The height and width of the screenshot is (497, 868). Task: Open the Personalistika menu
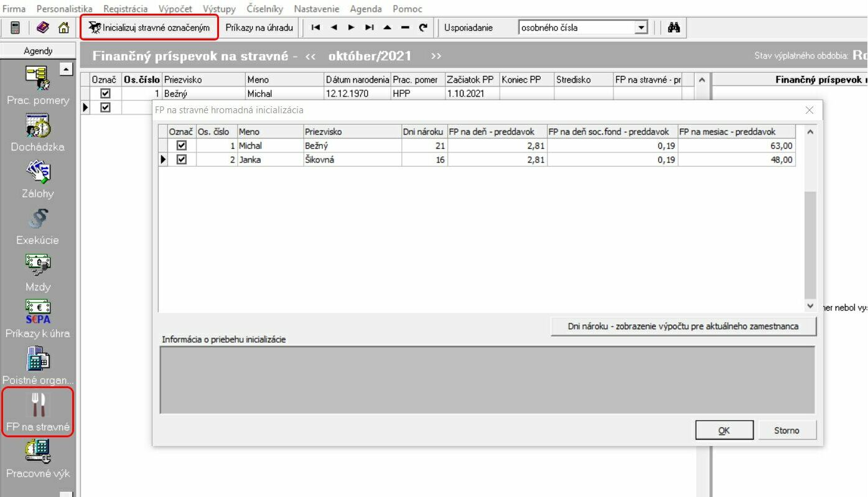(64, 9)
